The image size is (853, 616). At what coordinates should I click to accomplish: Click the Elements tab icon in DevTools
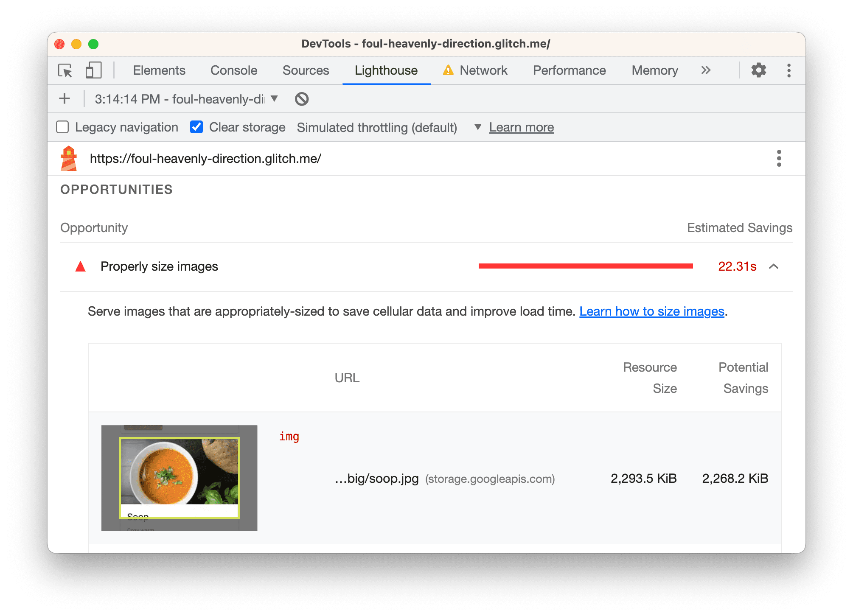point(157,72)
